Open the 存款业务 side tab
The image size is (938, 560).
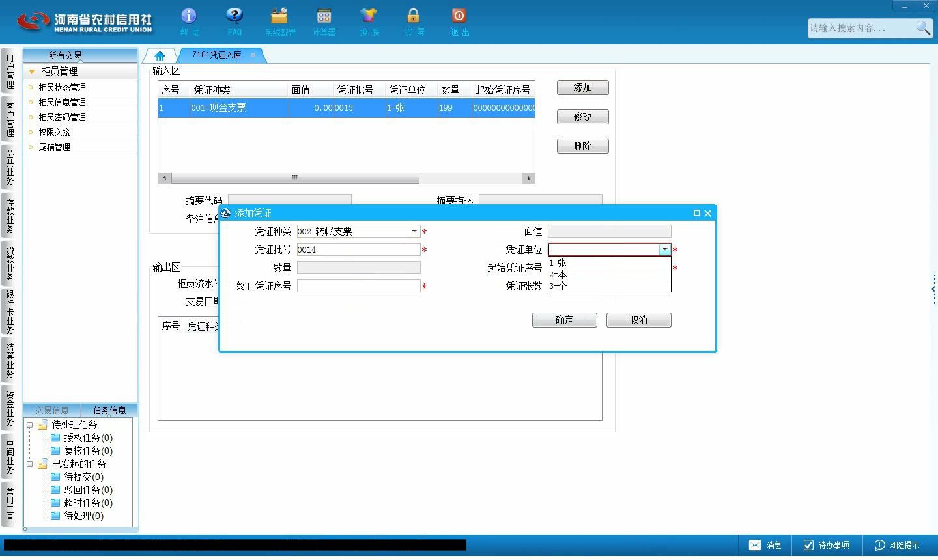(10, 216)
